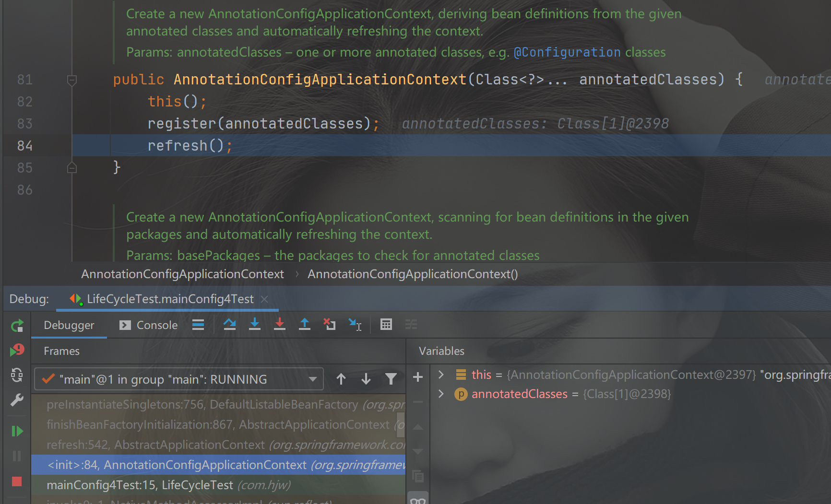Remove watch with minus icon
The image size is (831, 504).
(x=418, y=402)
